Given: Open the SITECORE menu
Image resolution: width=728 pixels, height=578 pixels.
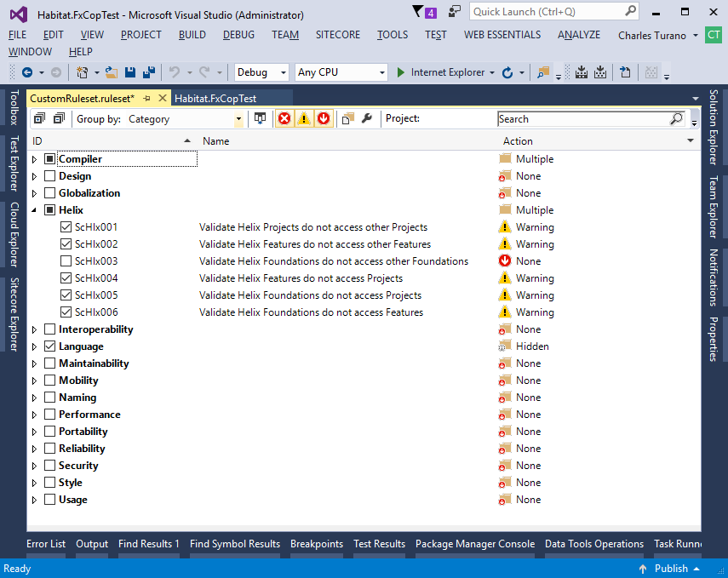Looking at the screenshot, I should coord(337,35).
